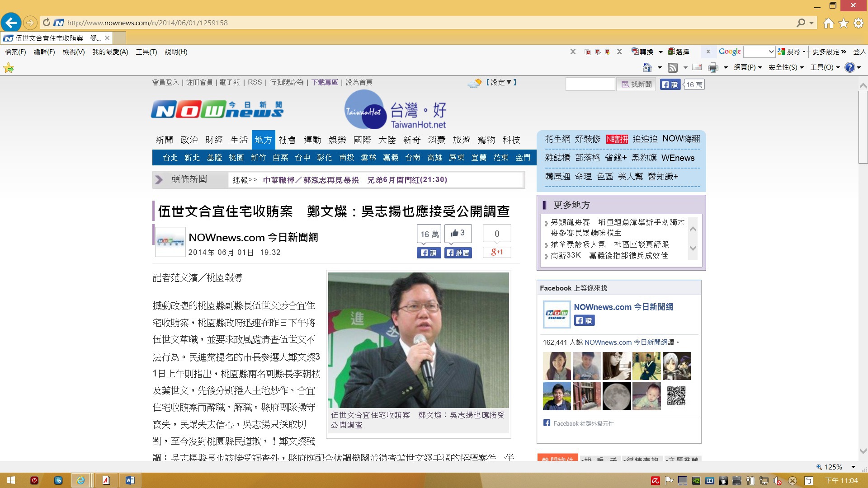Click the vertical page scrollbar thumb

[863, 127]
